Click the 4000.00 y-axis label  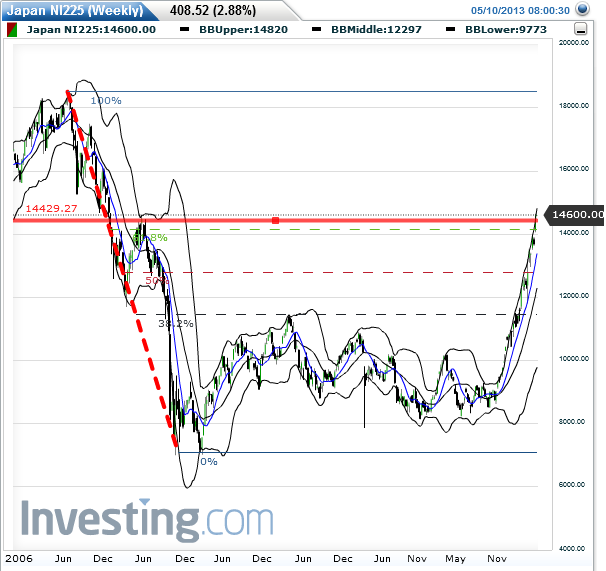pyautogui.click(x=574, y=548)
